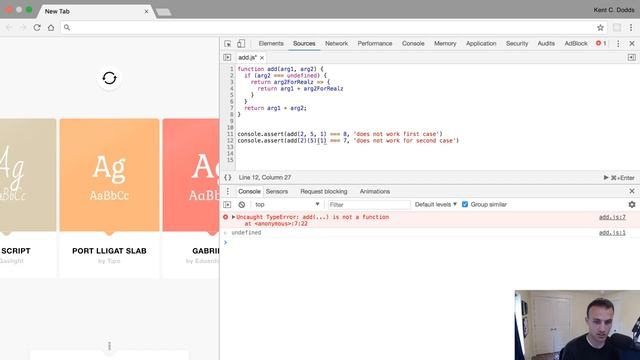
Task: Open the drawer three-dot menu
Action: 228,191
